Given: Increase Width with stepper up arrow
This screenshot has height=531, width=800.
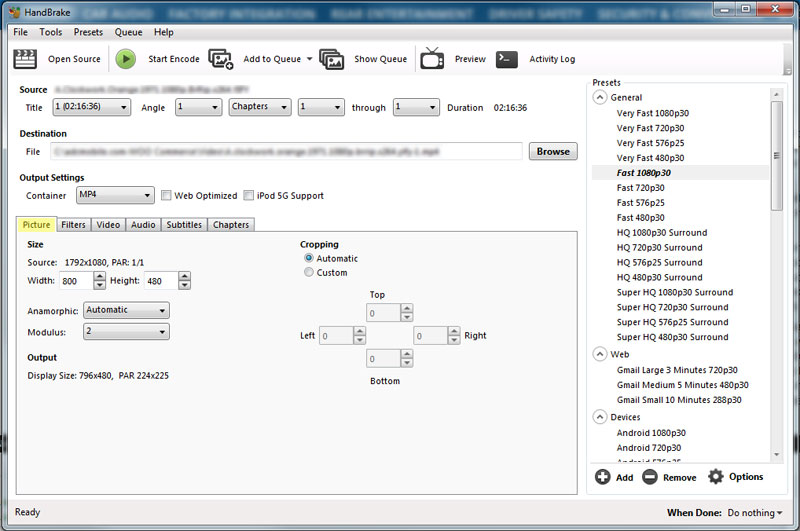Looking at the screenshot, I should click(x=99, y=276).
